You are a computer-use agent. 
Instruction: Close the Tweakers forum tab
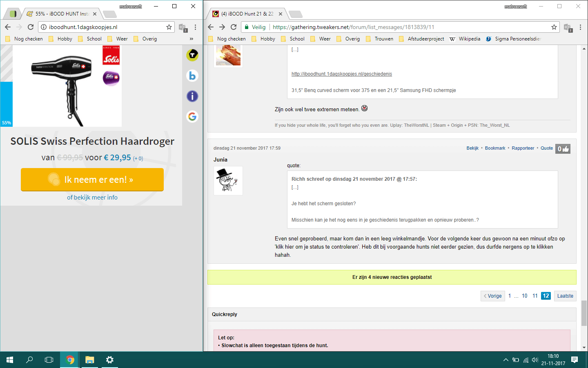click(281, 14)
